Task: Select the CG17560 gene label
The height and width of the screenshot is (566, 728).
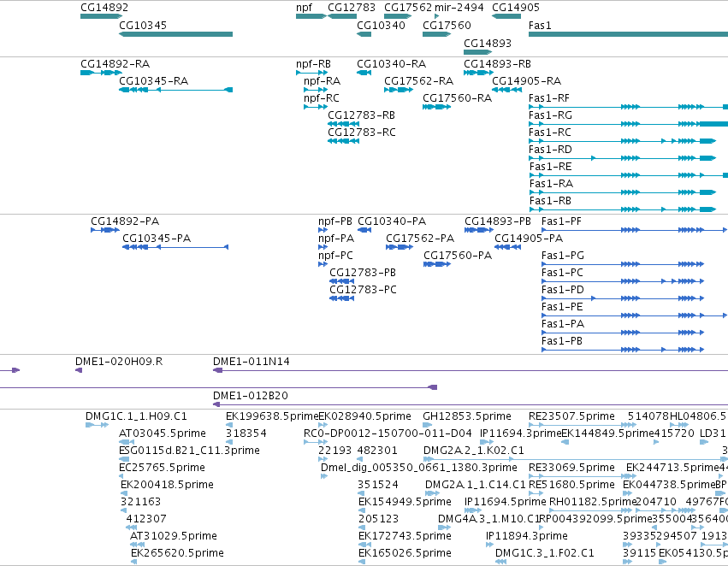Action: coord(447,25)
